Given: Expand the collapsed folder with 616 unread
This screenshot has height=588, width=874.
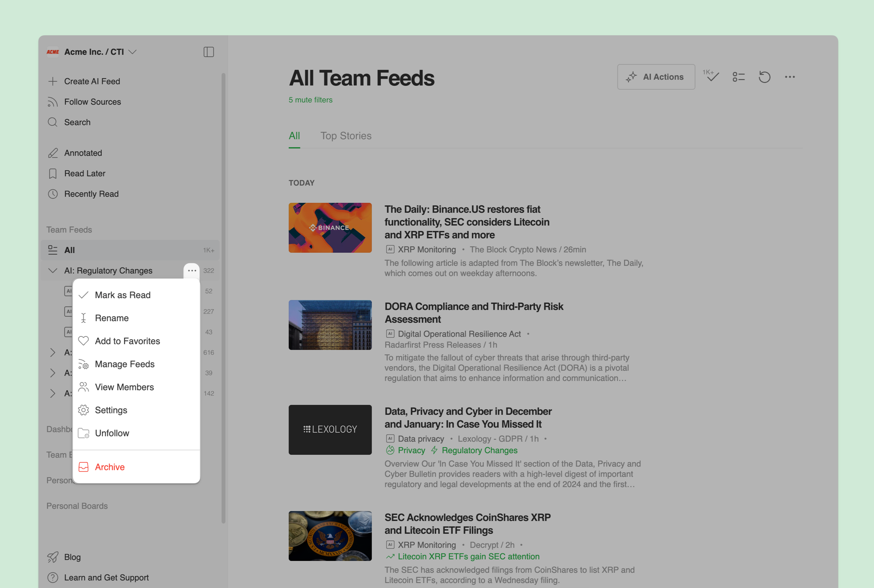Looking at the screenshot, I should click(53, 352).
